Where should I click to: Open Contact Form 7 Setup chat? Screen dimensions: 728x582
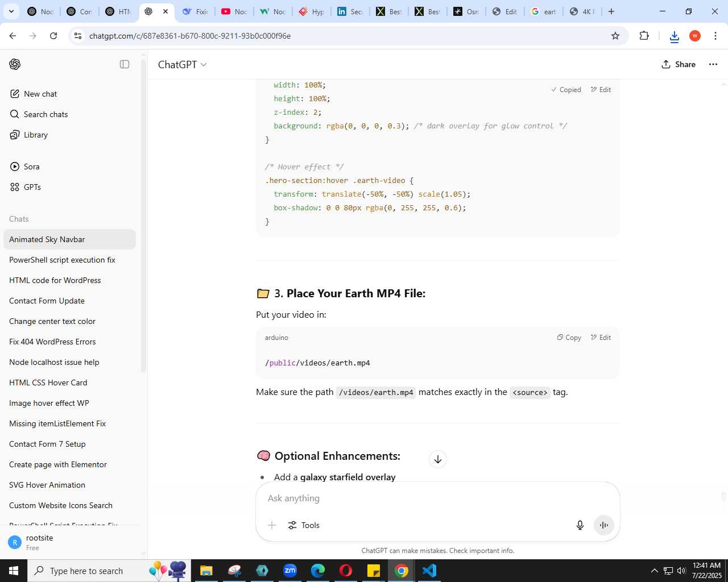click(x=69, y=444)
